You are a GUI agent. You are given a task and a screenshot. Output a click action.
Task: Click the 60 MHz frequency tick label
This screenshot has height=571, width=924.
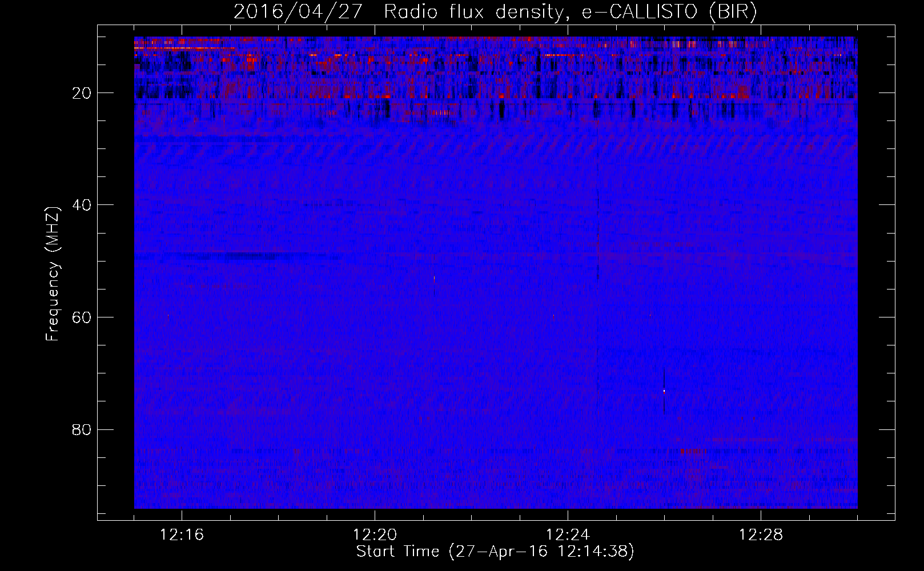[x=82, y=317]
